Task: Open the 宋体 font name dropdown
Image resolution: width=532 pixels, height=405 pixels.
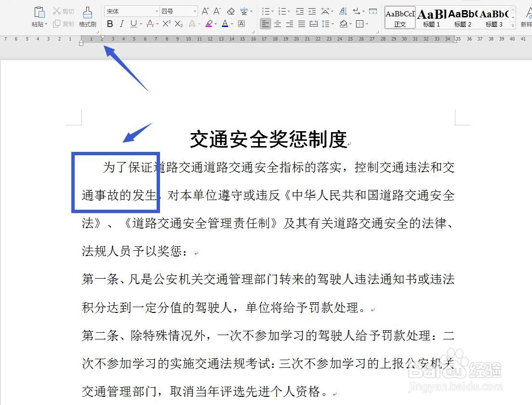Action: [x=157, y=12]
